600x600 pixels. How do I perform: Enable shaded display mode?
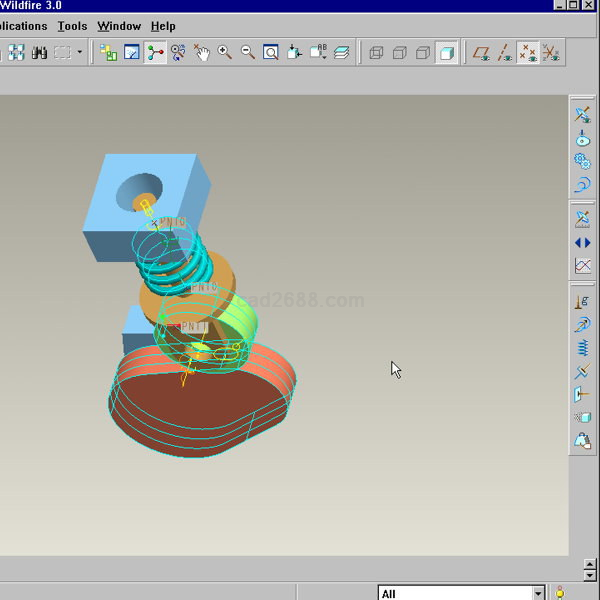tap(446, 52)
